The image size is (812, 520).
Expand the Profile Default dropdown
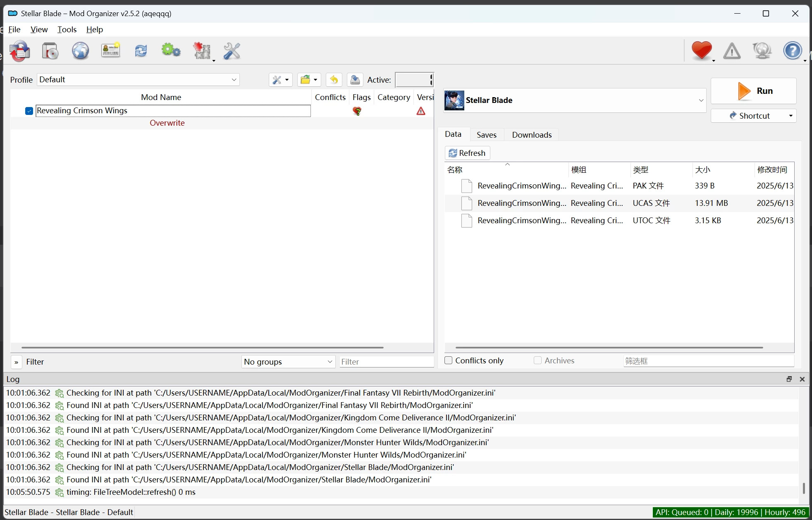(138, 80)
